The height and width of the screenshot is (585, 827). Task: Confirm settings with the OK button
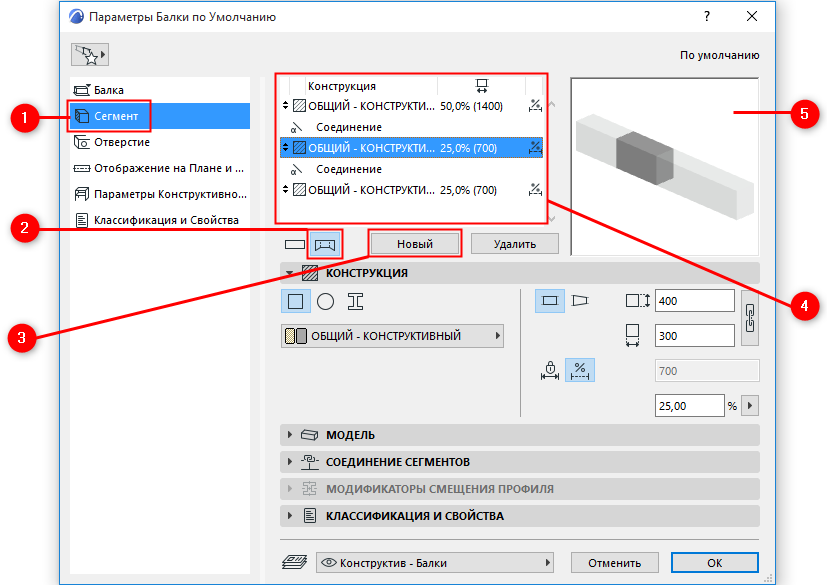tap(715, 563)
